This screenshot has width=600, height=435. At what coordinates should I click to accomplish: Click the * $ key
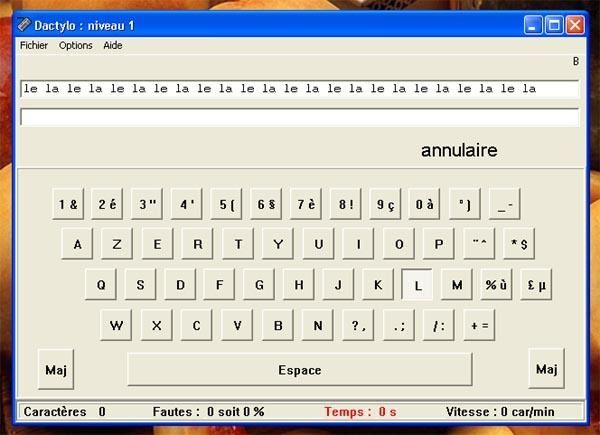(519, 244)
